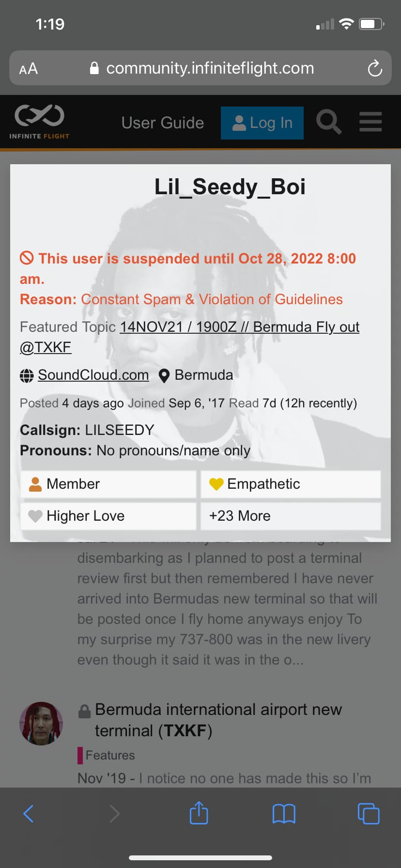
Task: Open Bermuda international airport new terminal topic
Action: coord(218,720)
